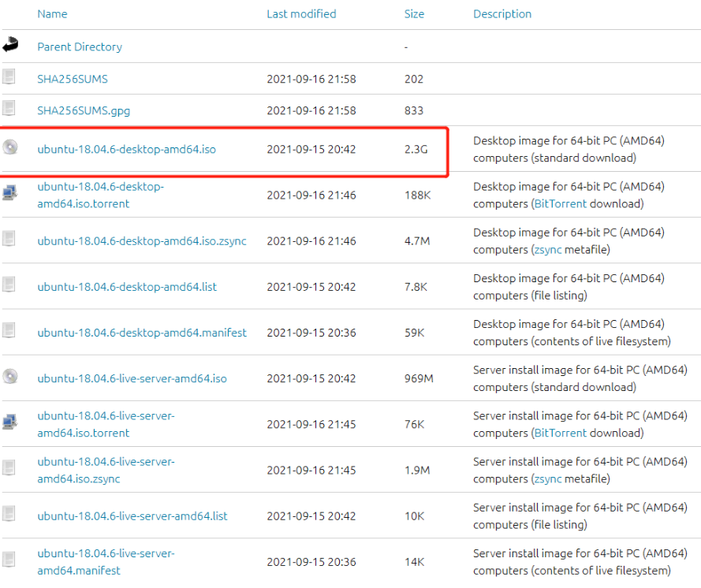
Task: Click BitTorrent link in server torrent description
Action: (560, 434)
